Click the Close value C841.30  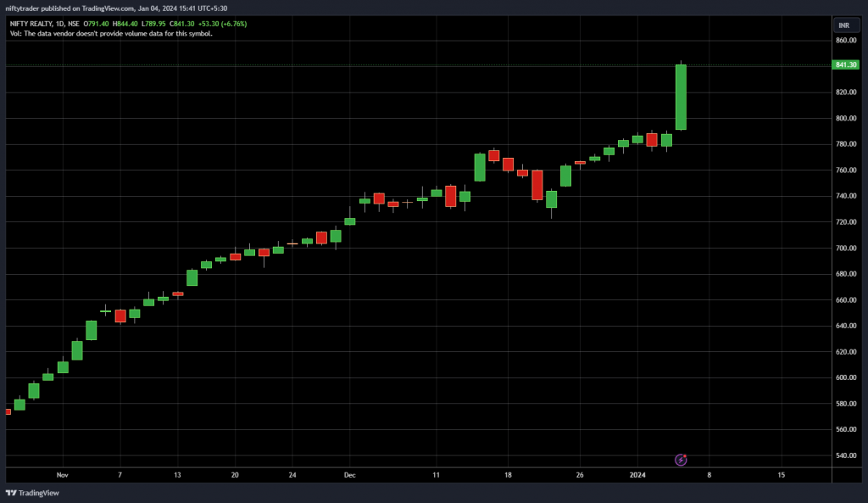tap(181, 24)
